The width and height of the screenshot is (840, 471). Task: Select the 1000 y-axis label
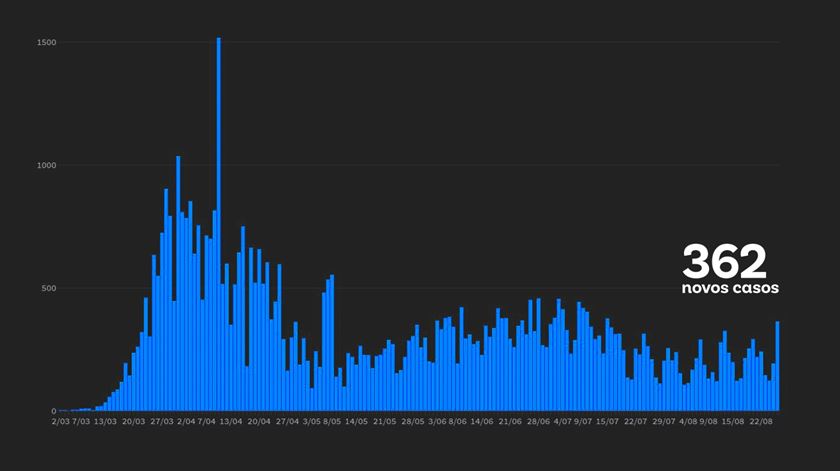(47, 165)
